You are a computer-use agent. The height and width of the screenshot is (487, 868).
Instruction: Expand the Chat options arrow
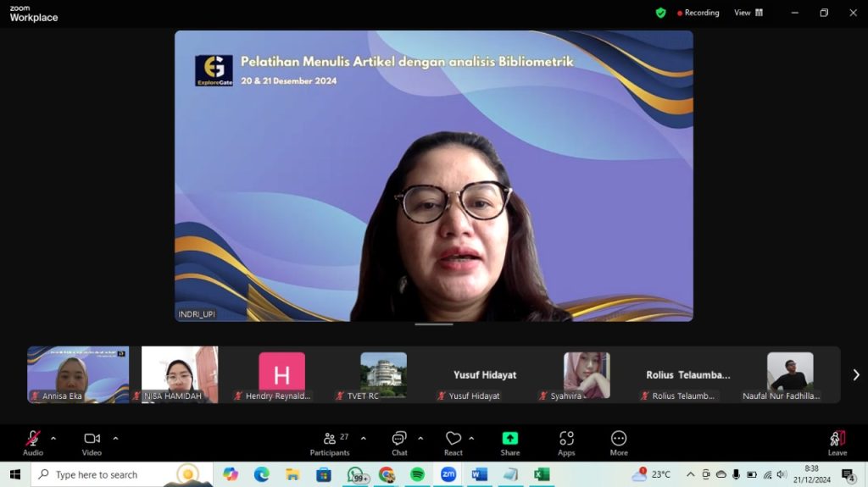tap(420, 438)
